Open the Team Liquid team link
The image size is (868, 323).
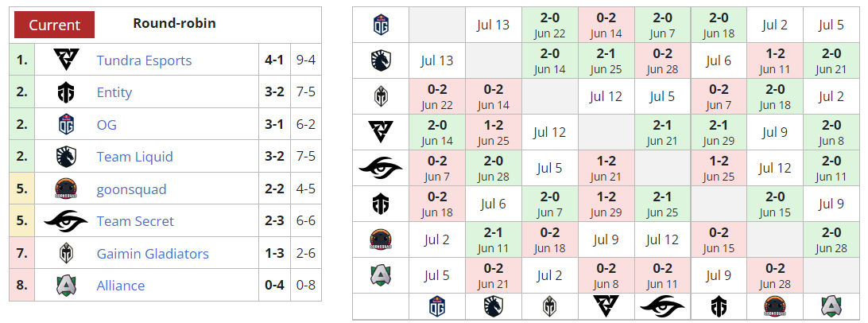pos(134,157)
